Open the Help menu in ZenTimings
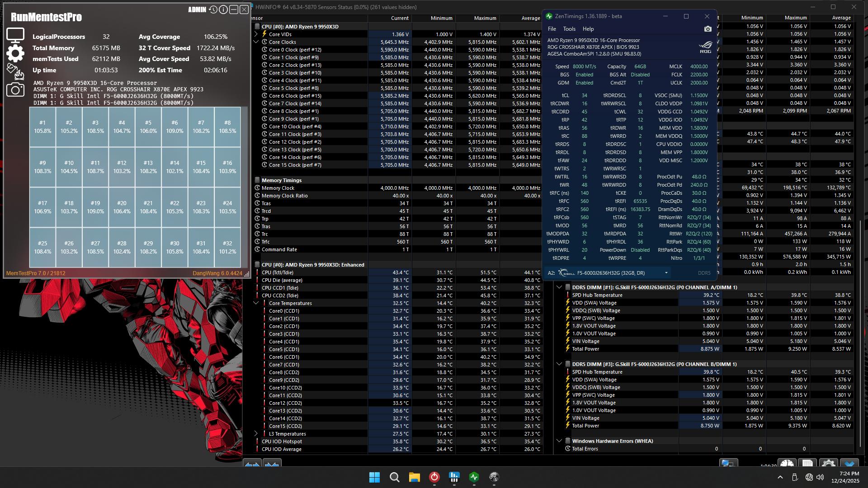 pos(588,29)
